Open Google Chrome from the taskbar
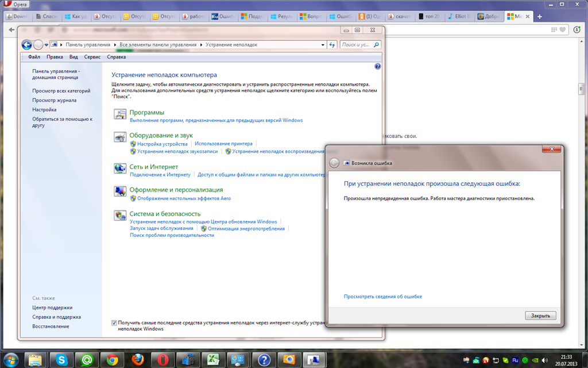 (112, 360)
